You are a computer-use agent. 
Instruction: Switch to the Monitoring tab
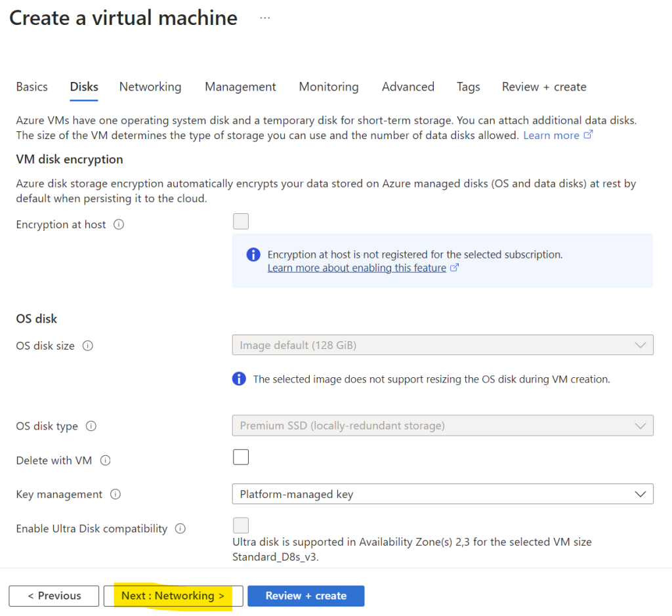pos(329,87)
